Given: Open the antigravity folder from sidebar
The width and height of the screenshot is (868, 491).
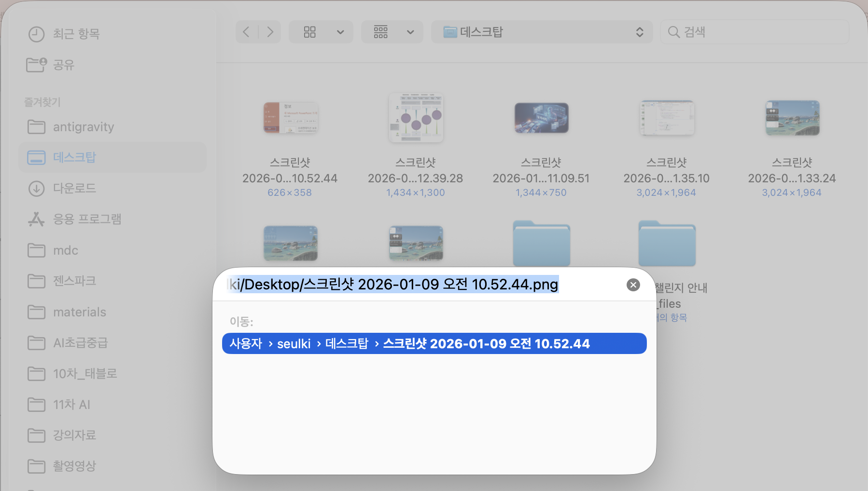Looking at the screenshot, I should pyautogui.click(x=83, y=127).
